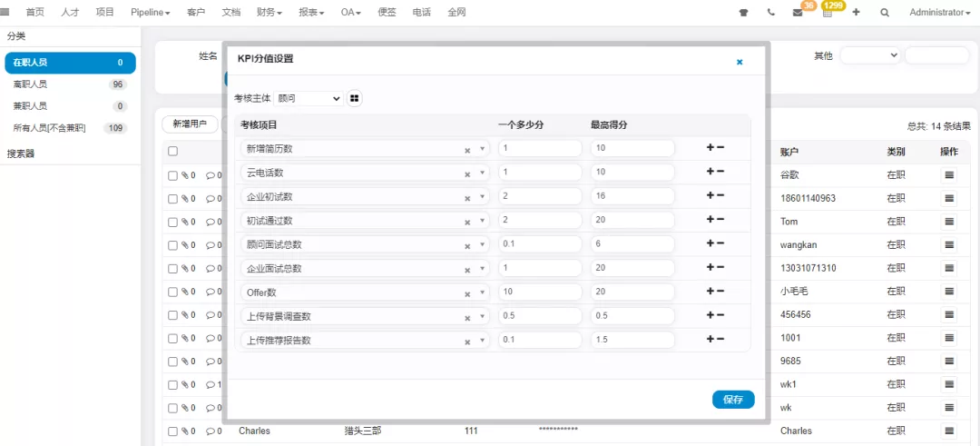Check the checkbox in the wangkan row

click(x=173, y=245)
